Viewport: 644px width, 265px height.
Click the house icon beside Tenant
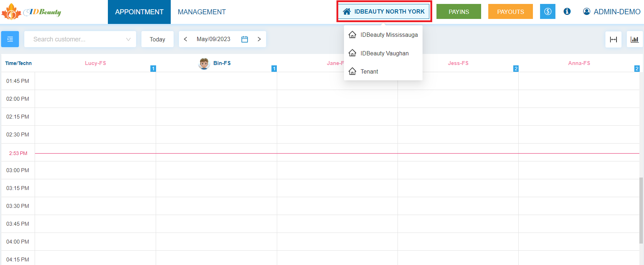[x=353, y=71]
